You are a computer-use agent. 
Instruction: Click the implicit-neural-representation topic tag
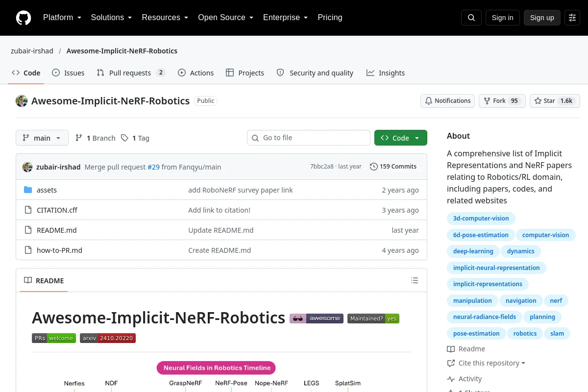(496, 268)
